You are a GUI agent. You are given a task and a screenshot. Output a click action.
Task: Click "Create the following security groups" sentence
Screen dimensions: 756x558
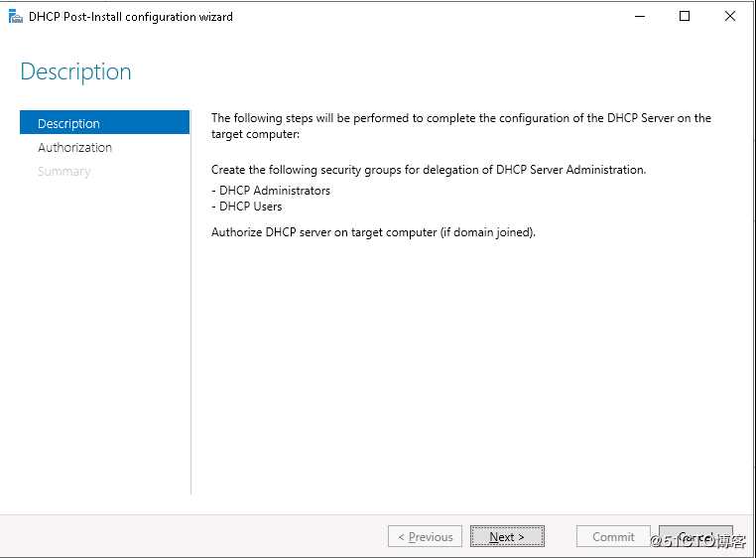pos(429,170)
